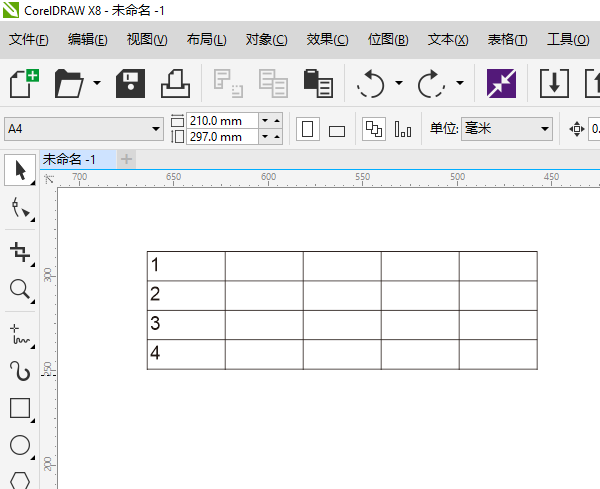
Task: Redo the last action
Action: 431,83
